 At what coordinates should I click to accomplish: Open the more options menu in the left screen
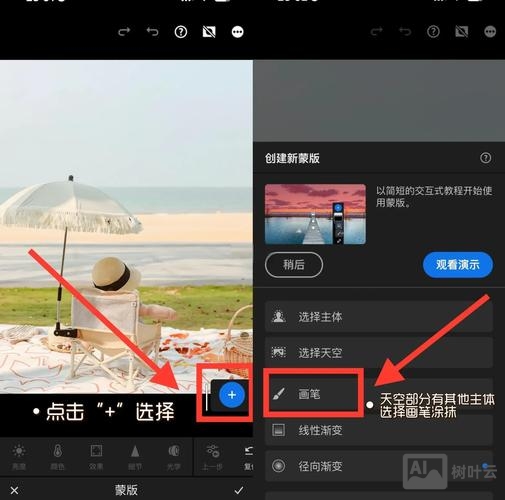[x=237, y=32]
